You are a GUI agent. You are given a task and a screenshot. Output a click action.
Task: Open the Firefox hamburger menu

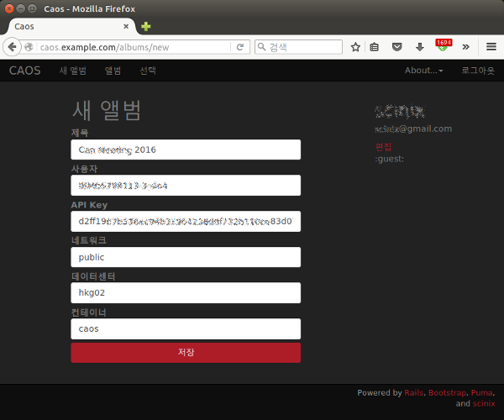[x=488, y=47]
